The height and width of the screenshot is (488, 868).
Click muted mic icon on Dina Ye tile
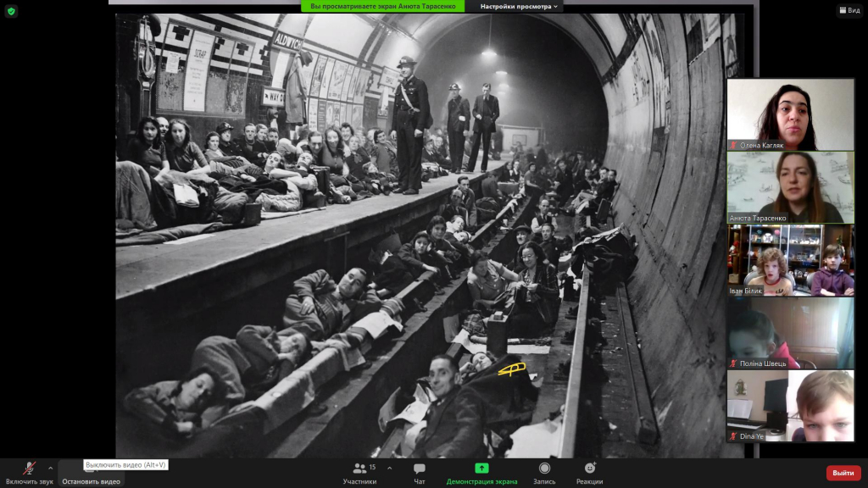733,436
